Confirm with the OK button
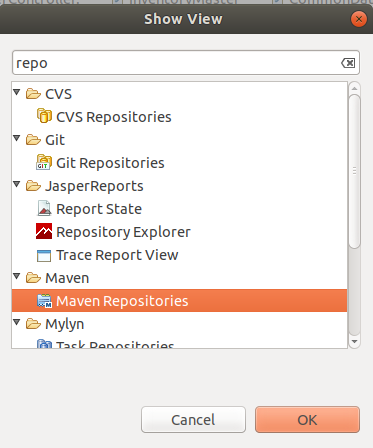 [x=307, y=419]
